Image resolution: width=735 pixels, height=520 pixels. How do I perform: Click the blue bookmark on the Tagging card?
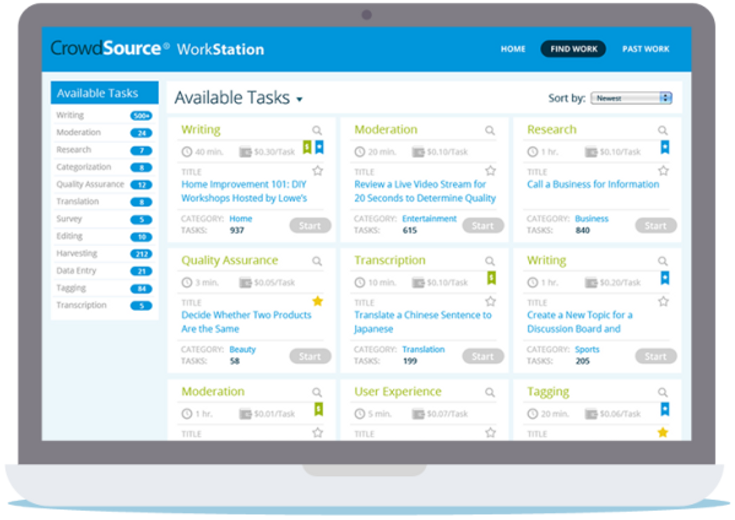(665, 409)
